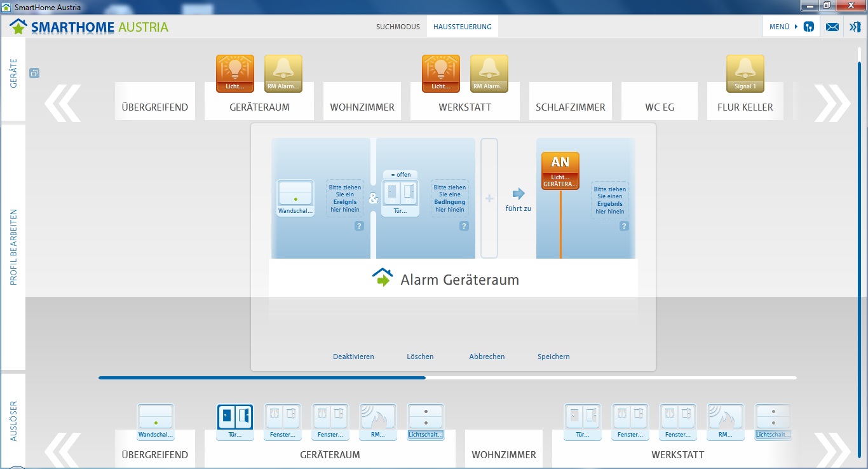Viewport: 868px width, 469px height.
Task: Click the Signal 1 bell in Flur Keller
Action: click(x=745, y=74)
